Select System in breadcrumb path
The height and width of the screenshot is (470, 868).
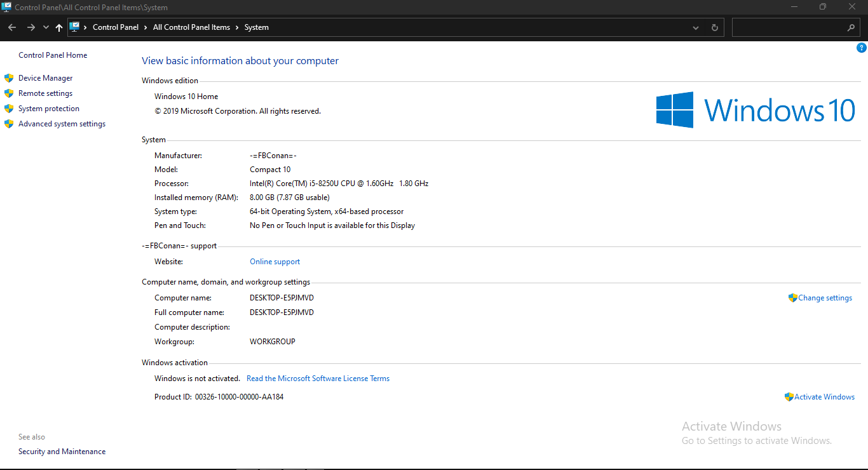(x=257, y=27)
